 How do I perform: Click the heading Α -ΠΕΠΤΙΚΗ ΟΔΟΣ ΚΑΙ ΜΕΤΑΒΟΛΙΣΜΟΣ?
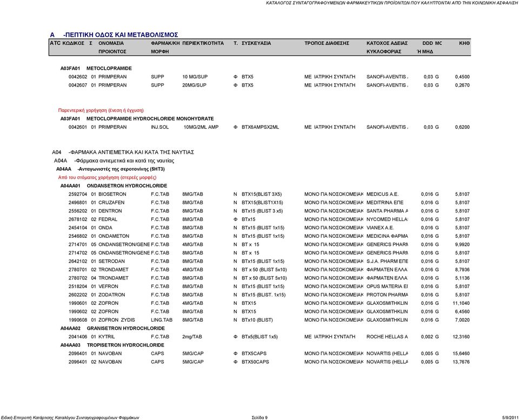[114, 35]
